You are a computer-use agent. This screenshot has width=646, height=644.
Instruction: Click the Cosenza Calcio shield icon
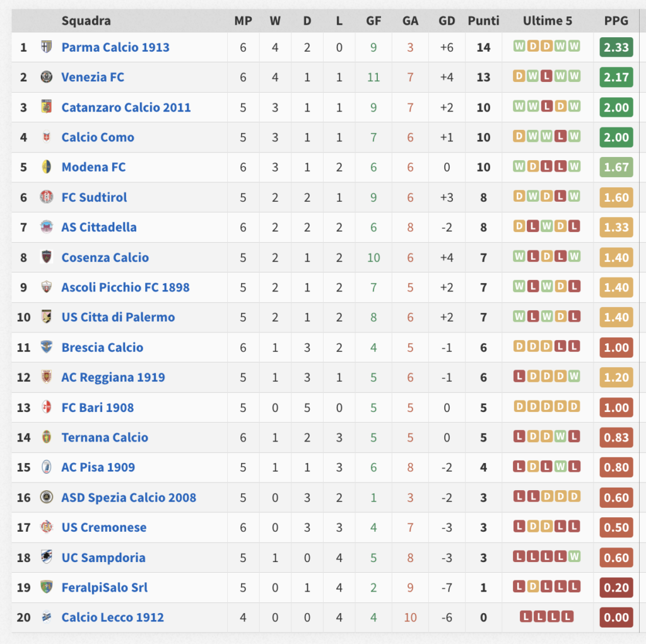pyautogui.click(x=47, y=257)
